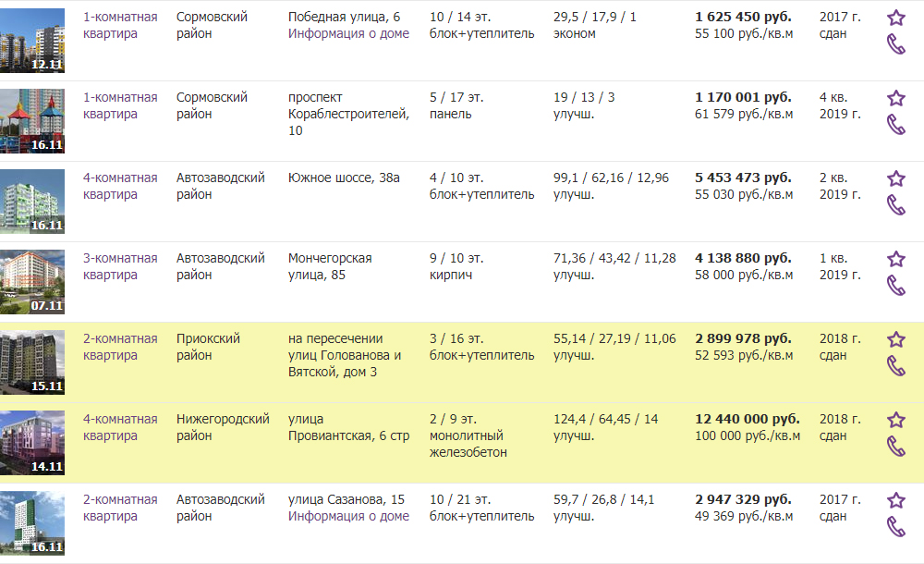924x564 pixels.
Task: Open 2-комнатная квартира in Приокский район
Action: click(x=120, y=347)
